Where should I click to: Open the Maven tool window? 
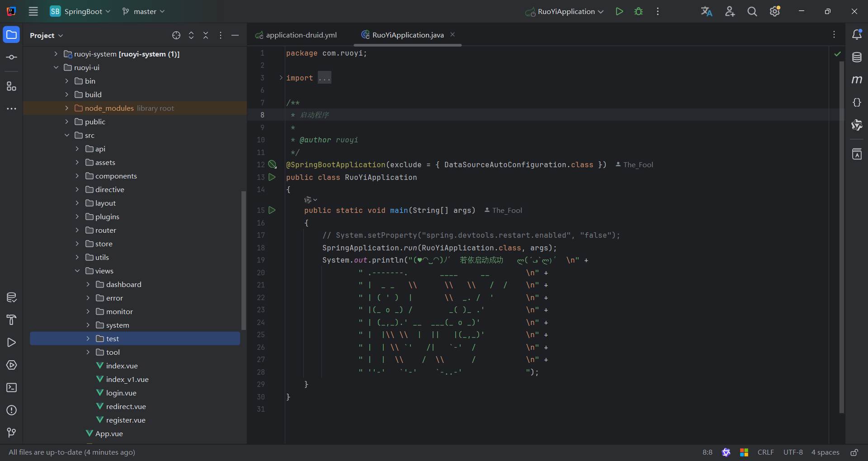[857, 80]
